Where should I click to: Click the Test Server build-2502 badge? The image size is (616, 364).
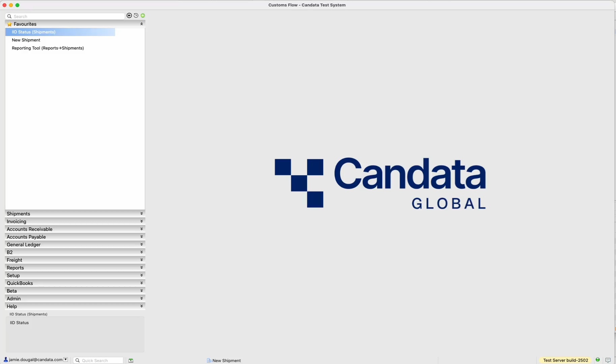[566, 360]
